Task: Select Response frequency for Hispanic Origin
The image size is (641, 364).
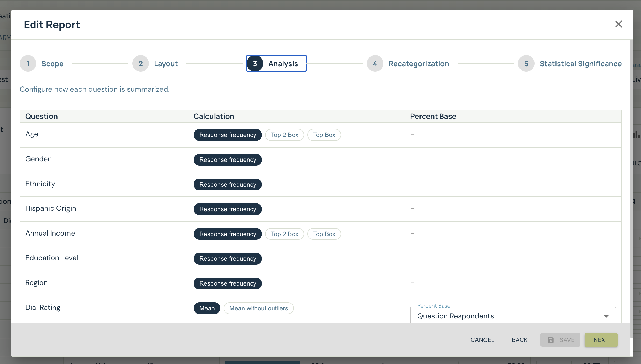Action: tap(227, 209)
